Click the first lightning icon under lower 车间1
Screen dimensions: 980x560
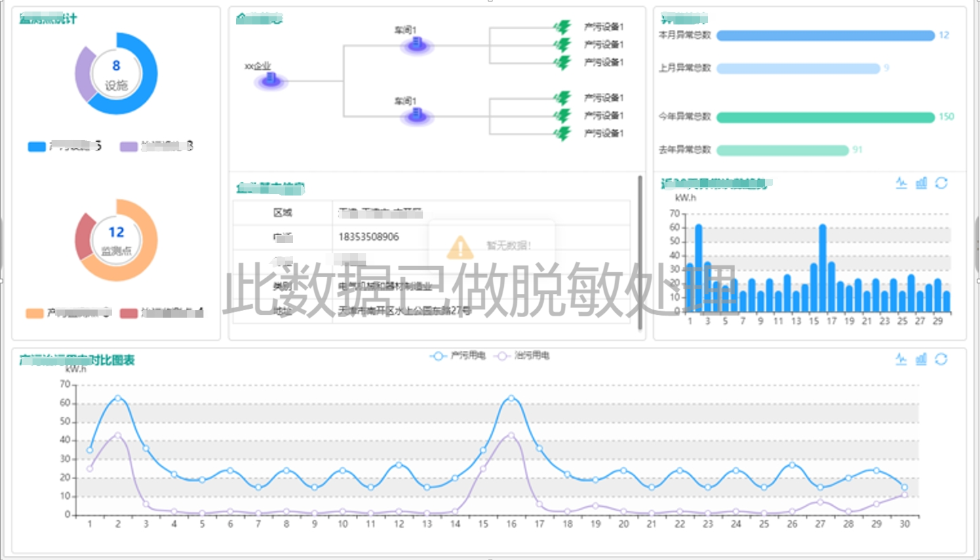(562, 98)
